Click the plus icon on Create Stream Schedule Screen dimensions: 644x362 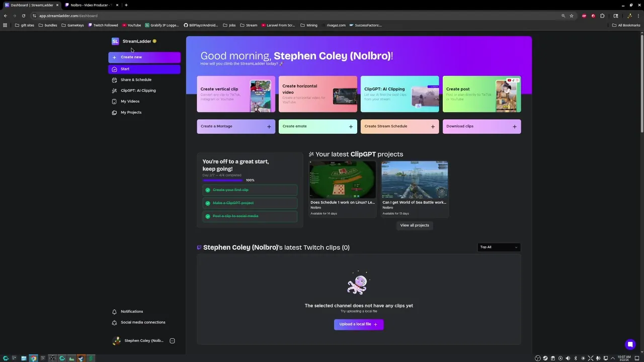[x=433, y=127]
